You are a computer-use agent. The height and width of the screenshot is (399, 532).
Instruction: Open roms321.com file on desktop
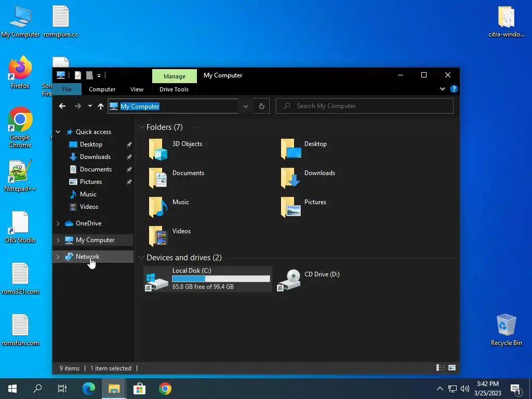pos(20,278)
